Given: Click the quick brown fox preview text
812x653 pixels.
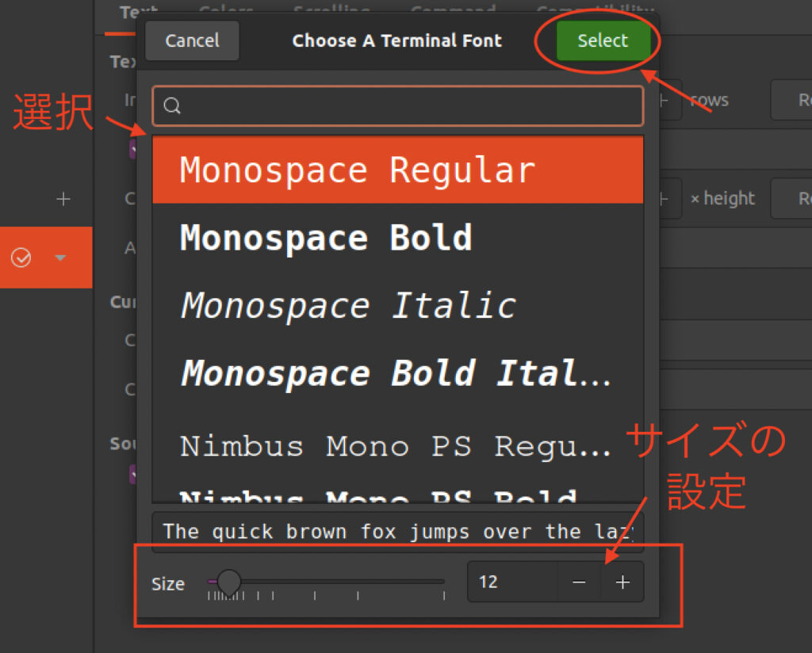Looking at the screenshot, I should click(397, 531).
